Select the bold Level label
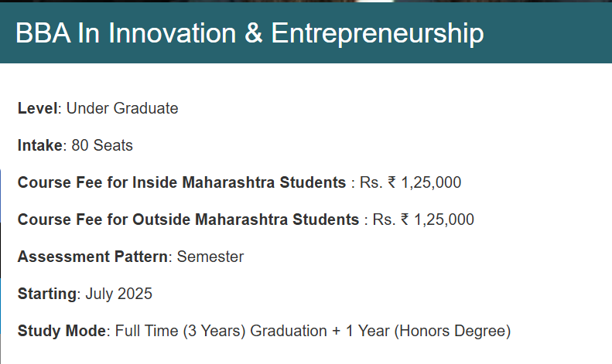The width and height of the screenshot is (612, 364). point(37,108)
